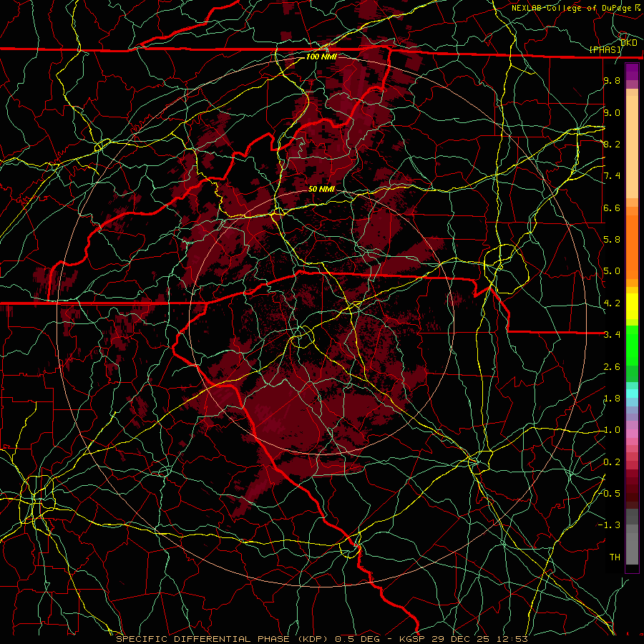The width and height of the screenshot is (644, 644).
Task: Click the '-1.3' value on the color scale
Action: [x=610, y=525]
